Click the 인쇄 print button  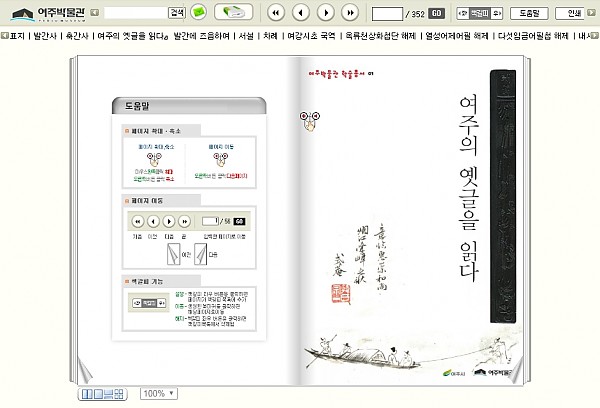tap(570, 14)
